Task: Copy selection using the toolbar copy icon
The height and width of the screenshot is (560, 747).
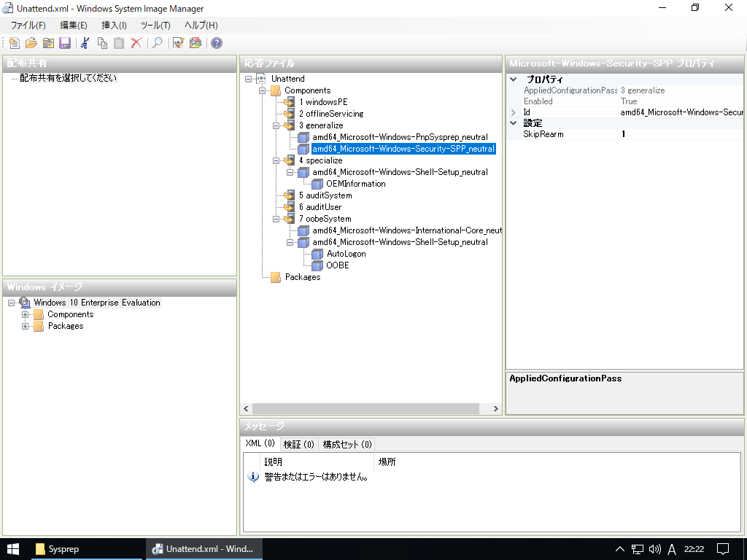Action: pos(102,43)
